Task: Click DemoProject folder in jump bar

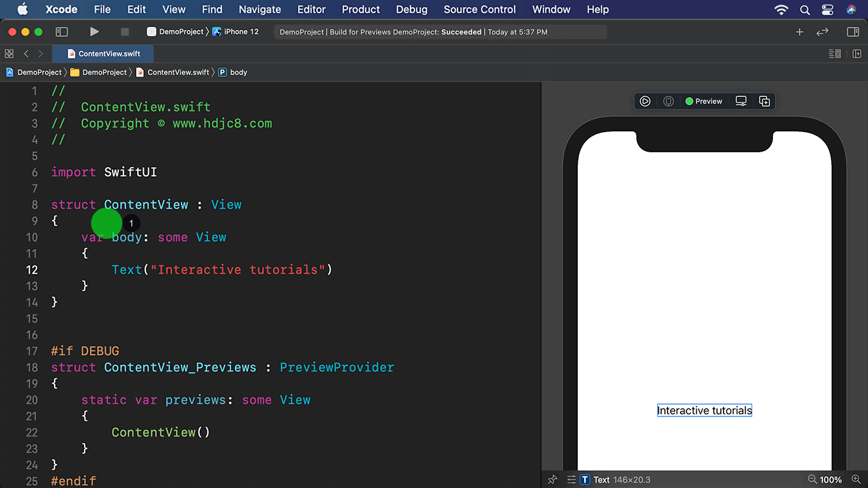Action: [x=98, y=72]
